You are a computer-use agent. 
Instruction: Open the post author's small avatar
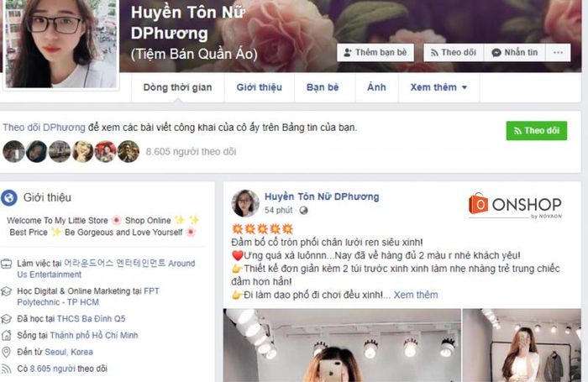245,203
